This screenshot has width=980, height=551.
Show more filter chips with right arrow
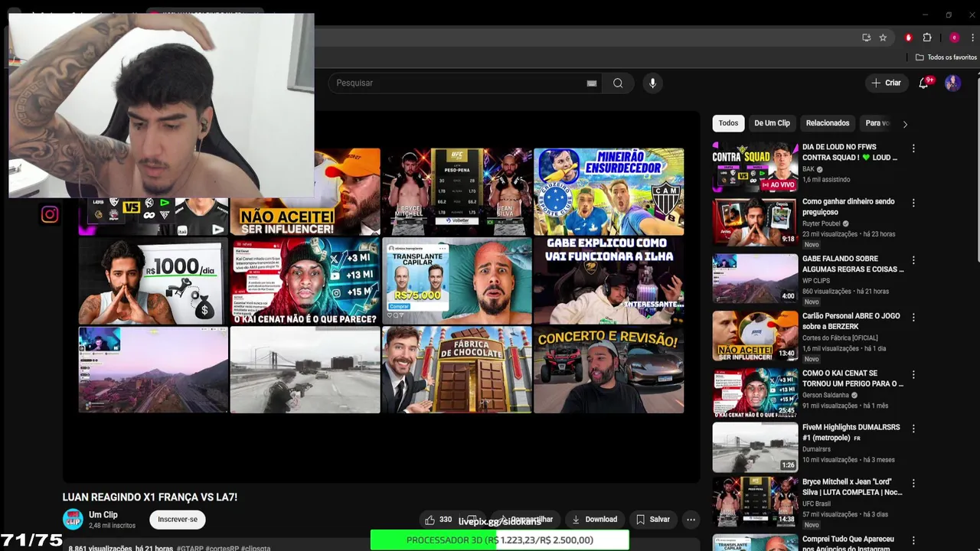click(905, 124)
